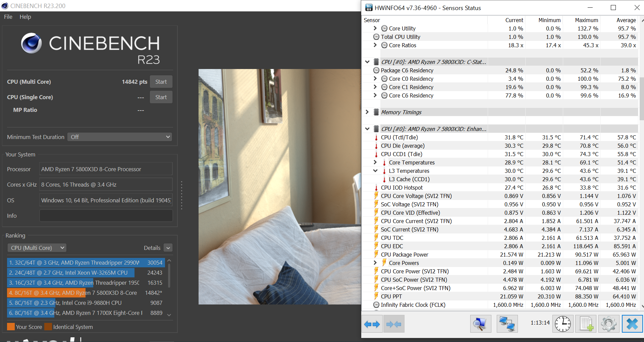This screenshot has height=342, width=644.
Task: Close sensors with the blue X icon
Action: click(632, 324)
